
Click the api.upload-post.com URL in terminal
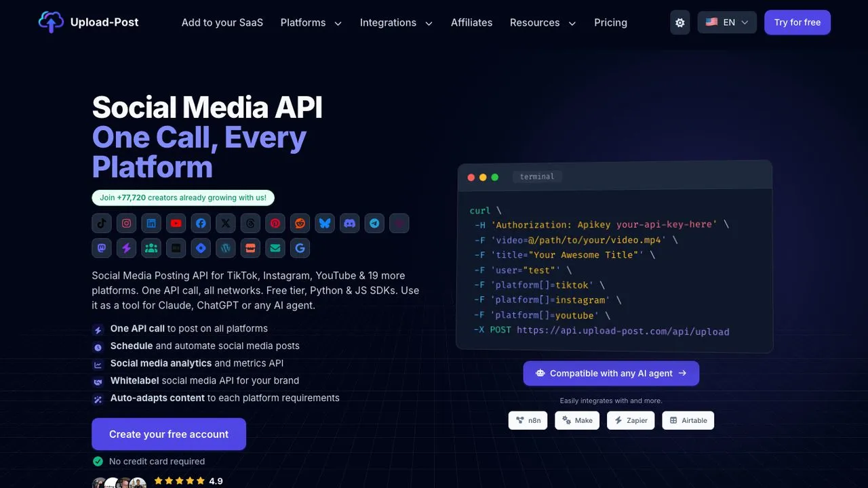[x=623, y=331]
